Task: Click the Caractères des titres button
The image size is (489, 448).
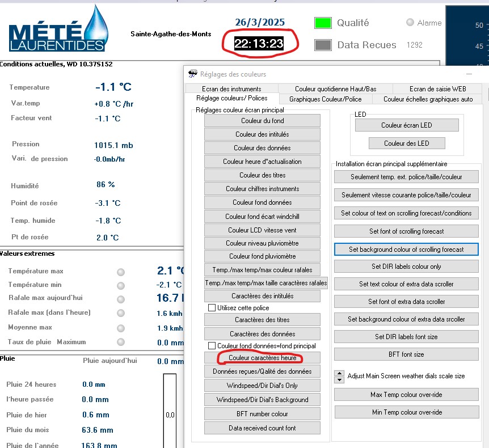Action: coord(262,320)
